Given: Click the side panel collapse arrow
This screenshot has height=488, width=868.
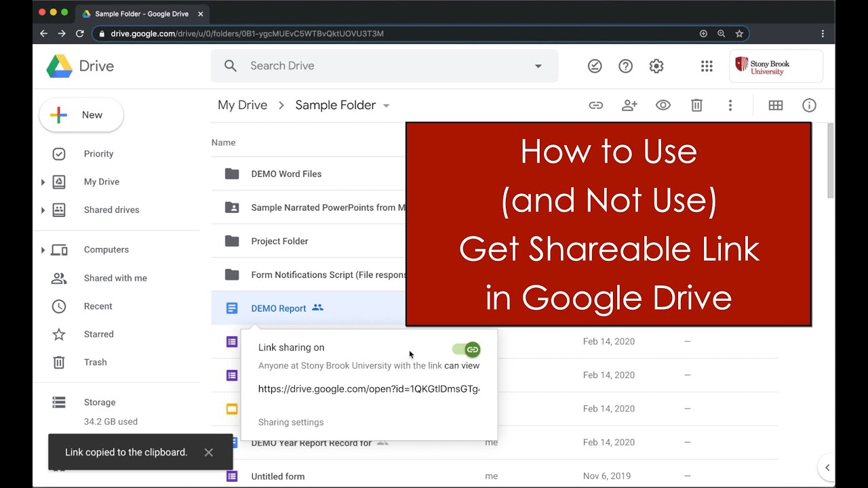Looking at the screenshot, I should pyautogui.click(x=827, y=468).
